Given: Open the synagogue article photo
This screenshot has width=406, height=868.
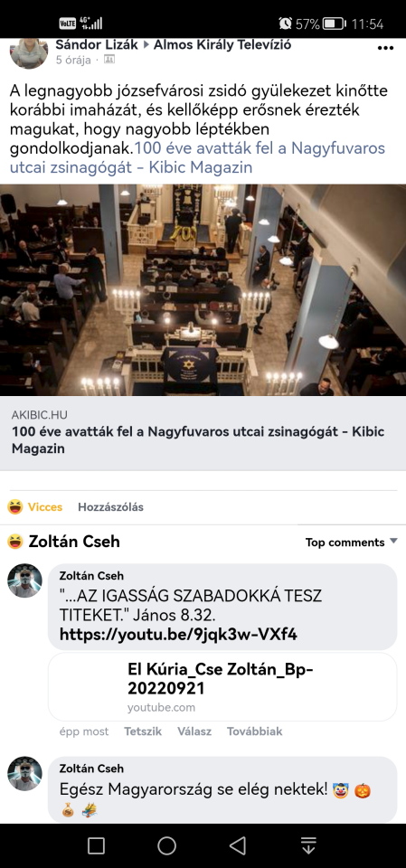Looking at the screenshot, I should tap(203, 290).
